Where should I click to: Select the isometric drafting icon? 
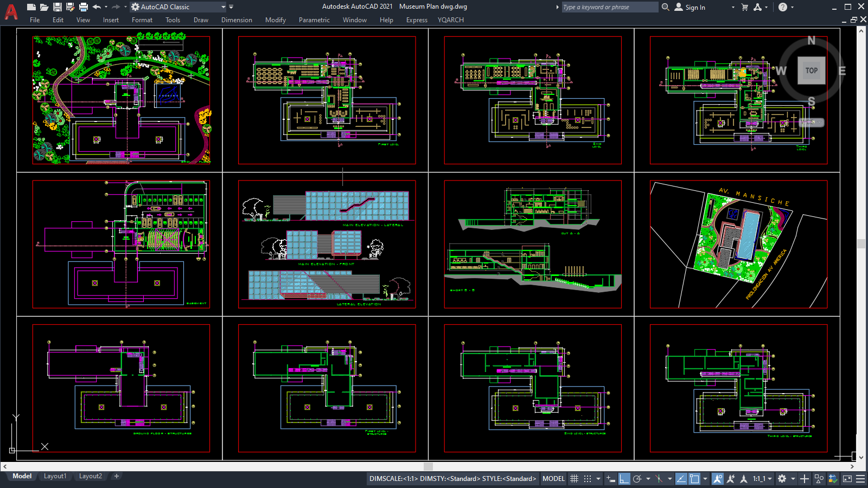tap(659, 479)
